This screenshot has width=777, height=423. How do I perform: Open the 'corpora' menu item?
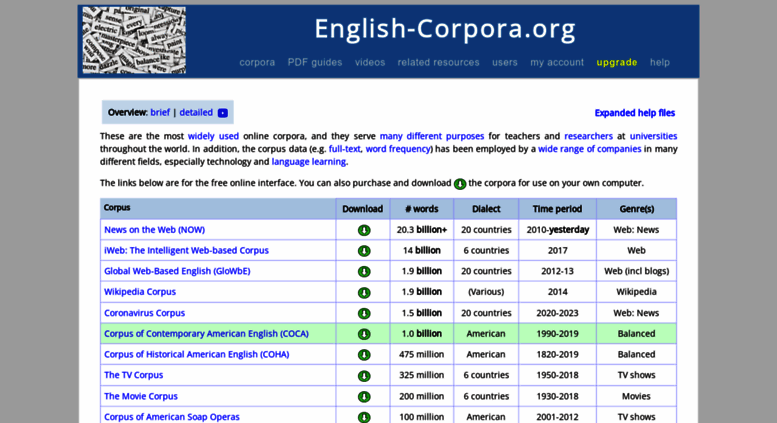[x=257, y=62]
